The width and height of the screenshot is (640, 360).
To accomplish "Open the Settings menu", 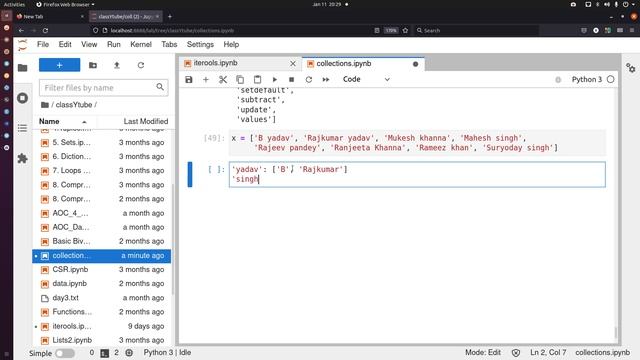I will pos(200,44).
